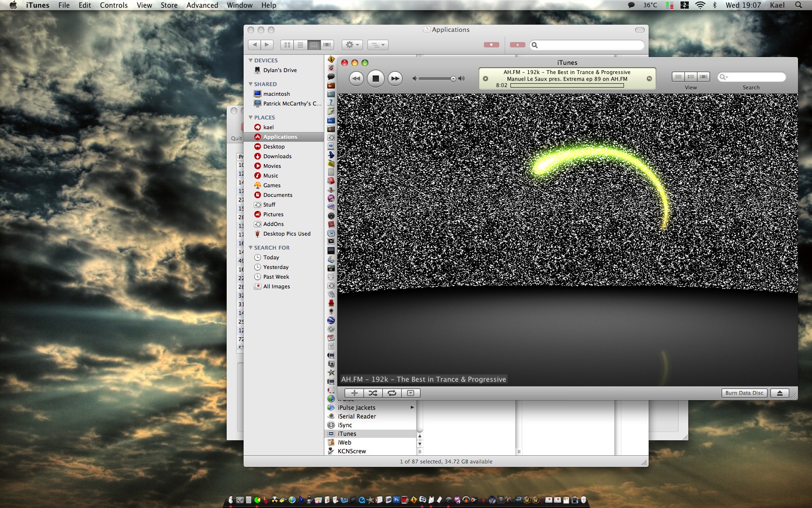
Task: Show or hide the artwork viewer in iTunes
Action: tap(411, 393)
